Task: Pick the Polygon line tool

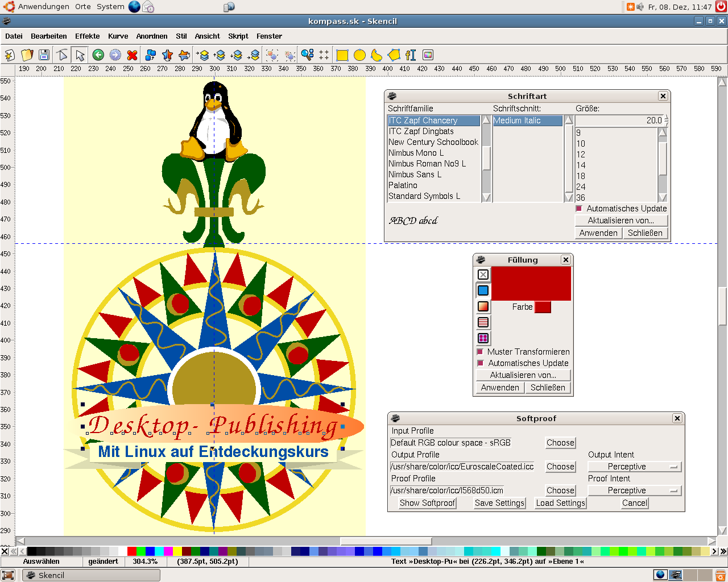Action: click(394, 55)
